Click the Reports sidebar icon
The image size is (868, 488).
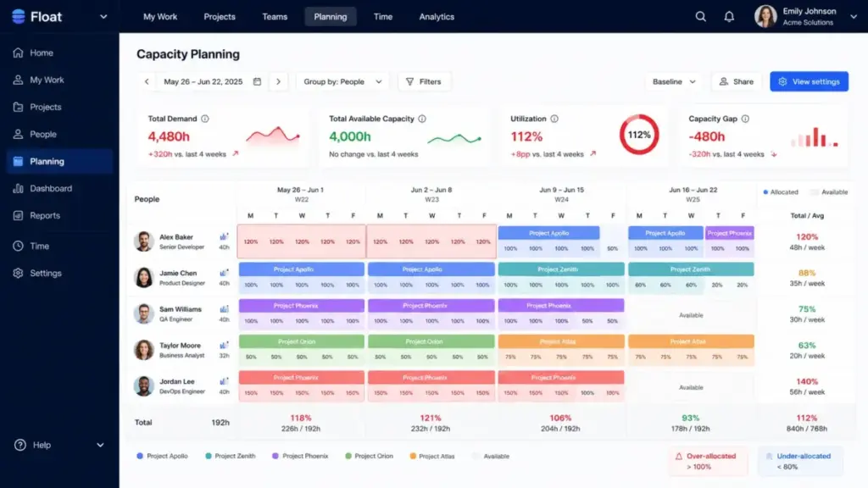coord(19,215)
